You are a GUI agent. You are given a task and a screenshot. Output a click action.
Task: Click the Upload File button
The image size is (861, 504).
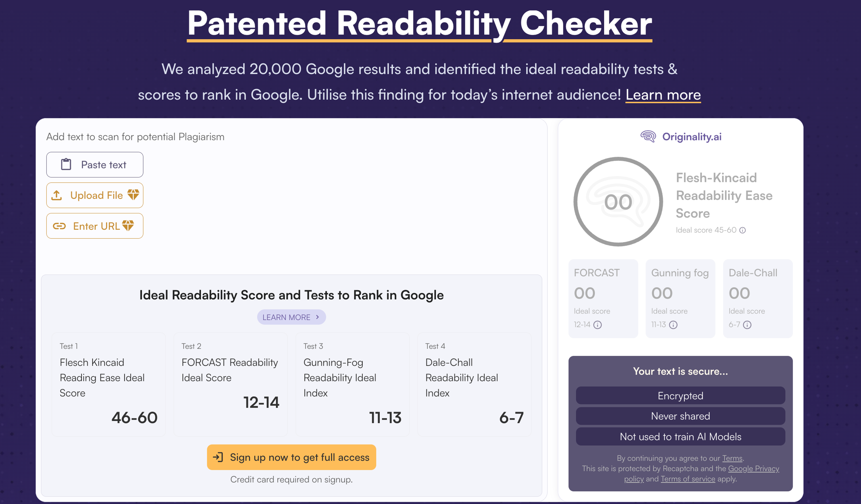pos(95,195)
